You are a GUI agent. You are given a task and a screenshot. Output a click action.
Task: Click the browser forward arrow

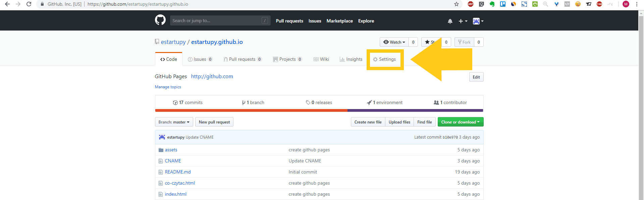coord(18,4)
